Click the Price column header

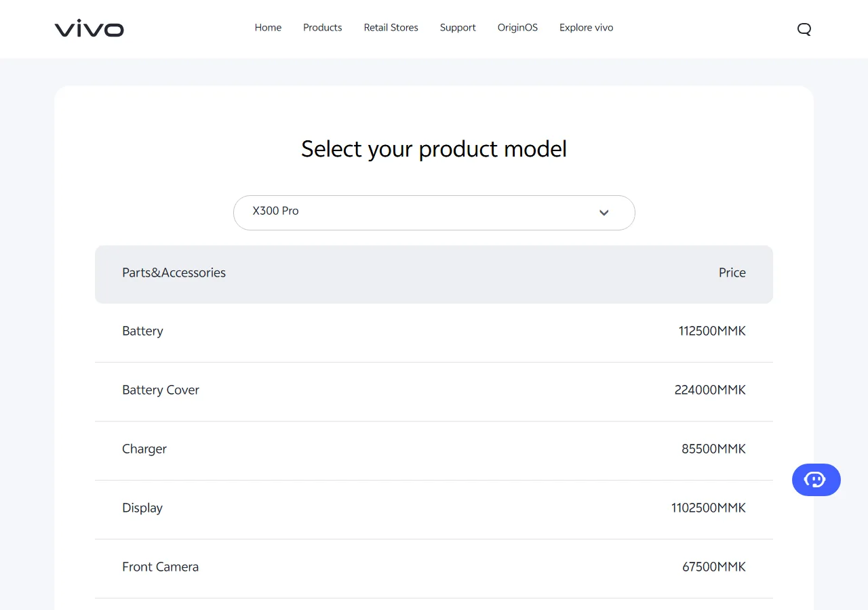pos(732,272)
